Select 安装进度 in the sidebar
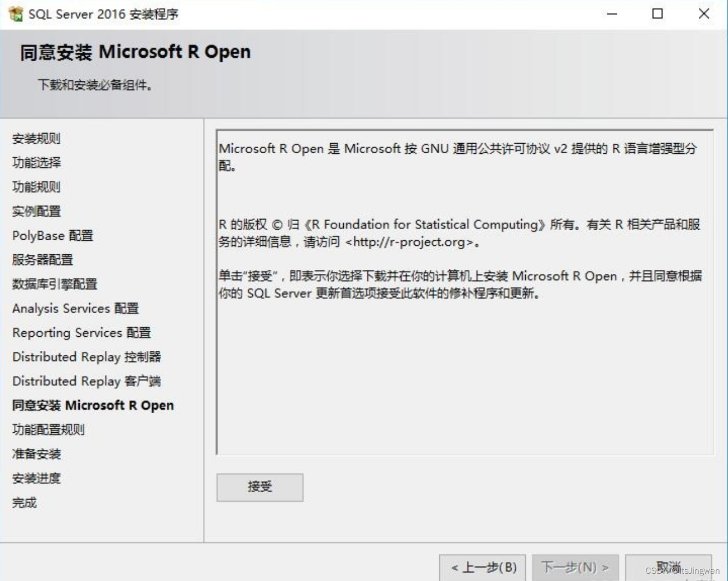728x581 pixels. 37,478
